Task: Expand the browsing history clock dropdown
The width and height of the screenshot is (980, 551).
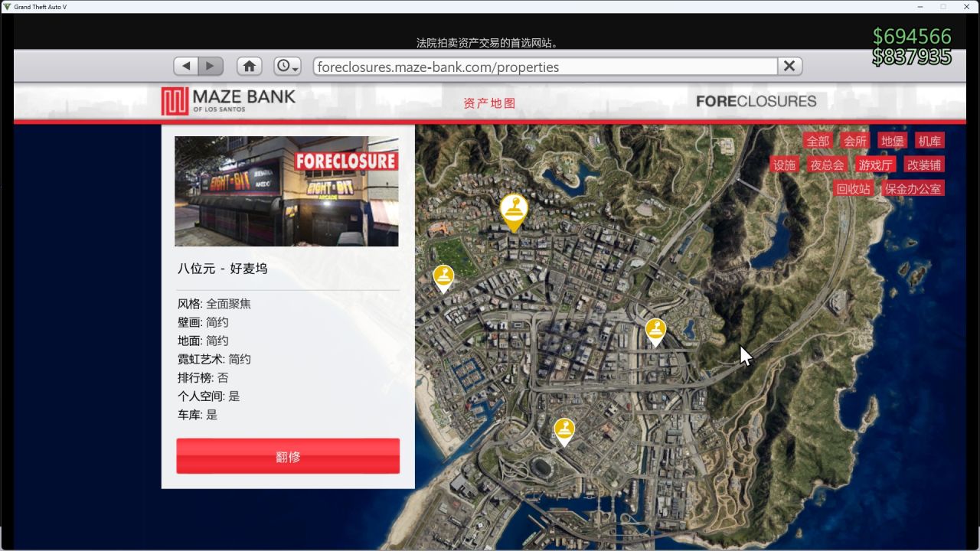Action: (x=288, y=67)
